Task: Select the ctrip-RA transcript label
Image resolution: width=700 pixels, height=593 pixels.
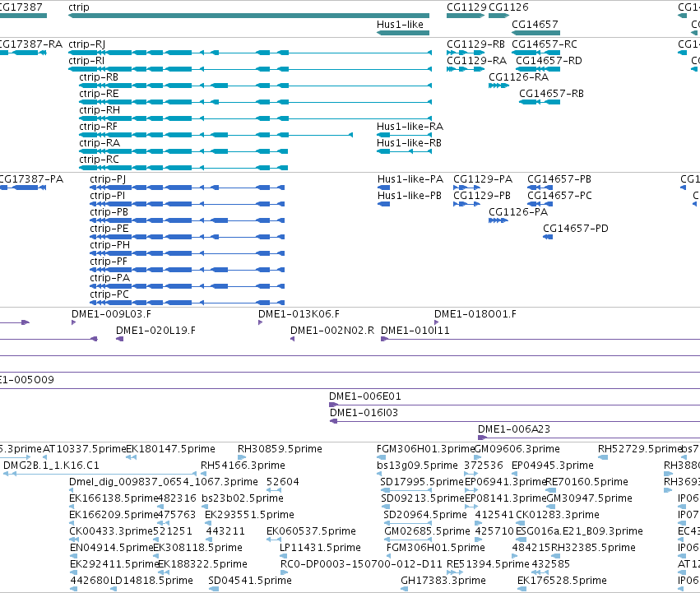Action: pos(100,143)
